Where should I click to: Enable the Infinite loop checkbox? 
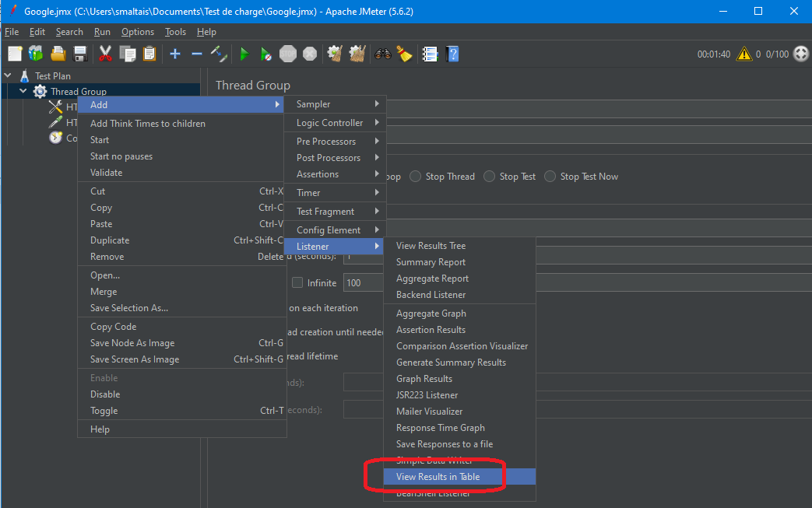click(297, 283)
